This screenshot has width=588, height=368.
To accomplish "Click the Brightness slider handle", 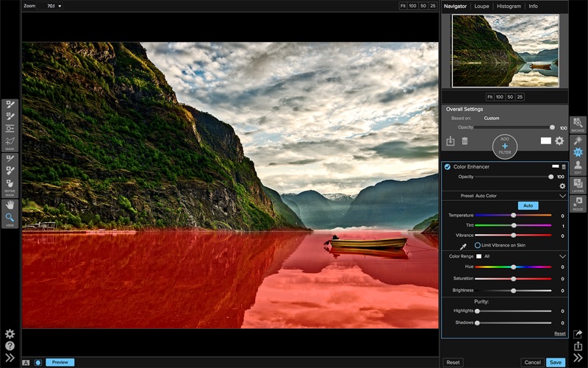I will pos(513,291).
